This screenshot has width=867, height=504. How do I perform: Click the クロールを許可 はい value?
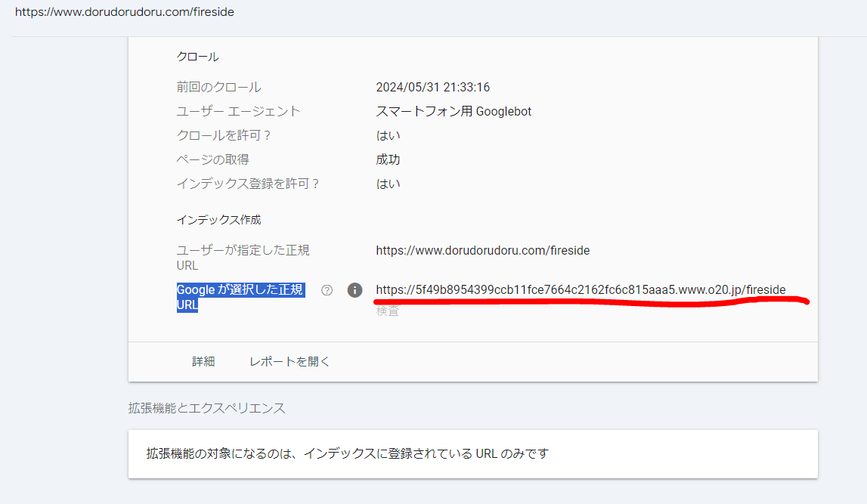388,135
